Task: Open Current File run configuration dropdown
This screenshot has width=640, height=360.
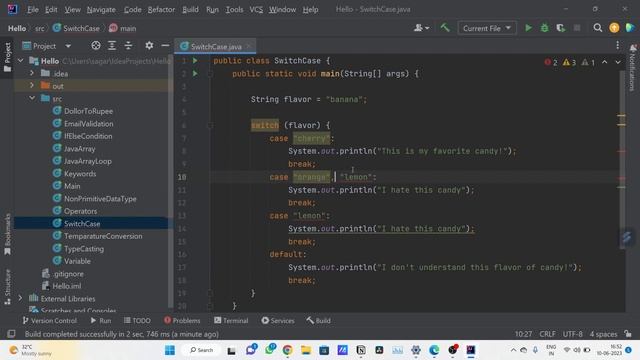Action: tap(487, 28)
